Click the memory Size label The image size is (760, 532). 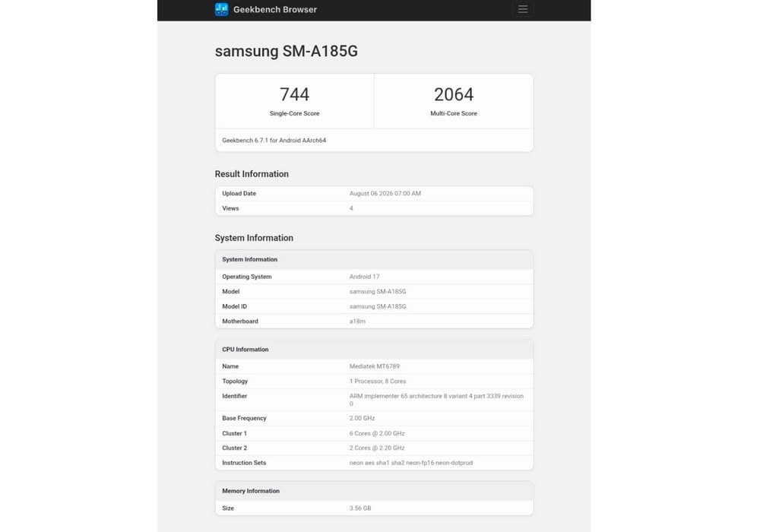(x=228, y=508)
